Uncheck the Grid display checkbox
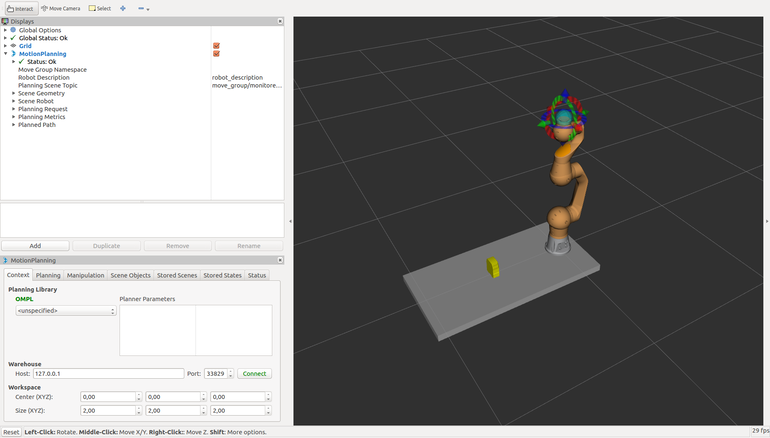The image size is (770, 438). tap(216, 46)
